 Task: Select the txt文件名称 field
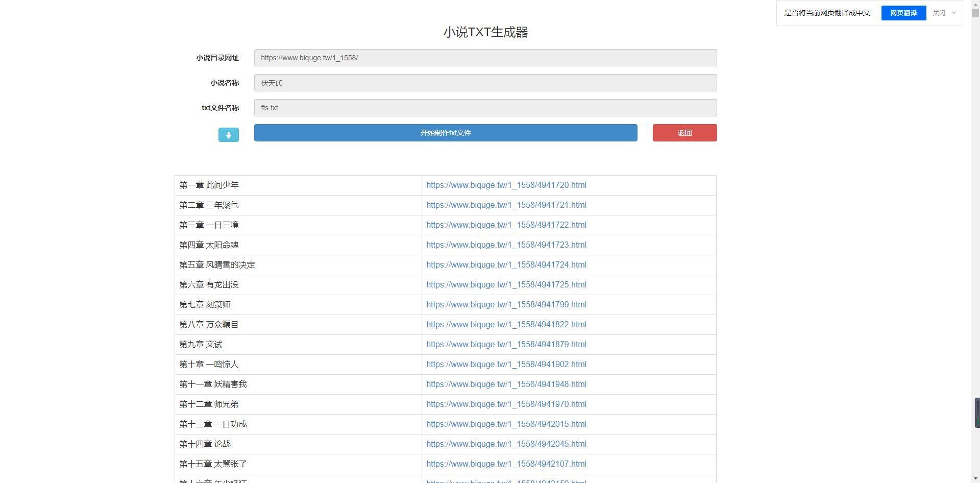(x=485, y=108)
